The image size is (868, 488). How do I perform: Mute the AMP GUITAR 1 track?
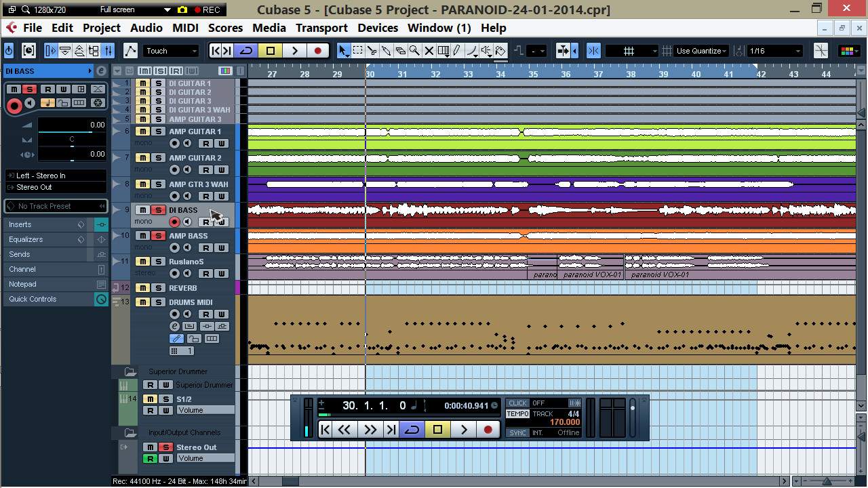[142, 131]
